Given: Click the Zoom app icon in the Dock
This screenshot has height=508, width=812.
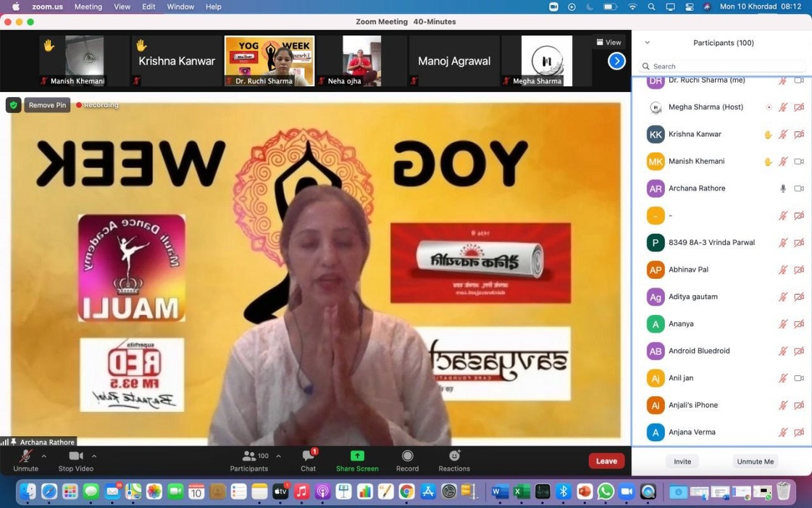Looking at the screenshot, I should [x=627, y=491].
